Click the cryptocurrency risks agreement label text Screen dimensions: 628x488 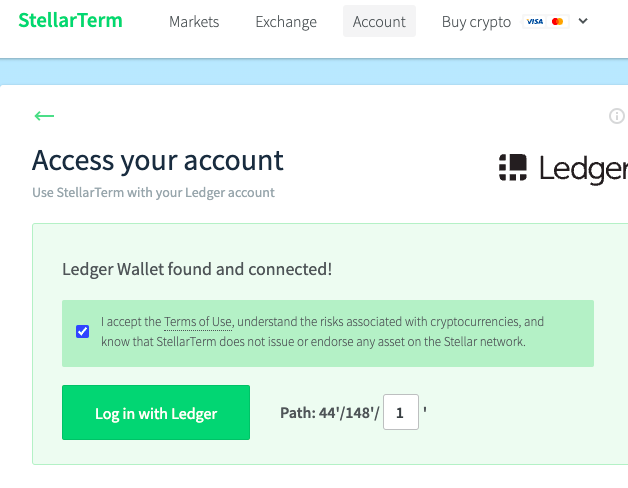coord(322,332)
